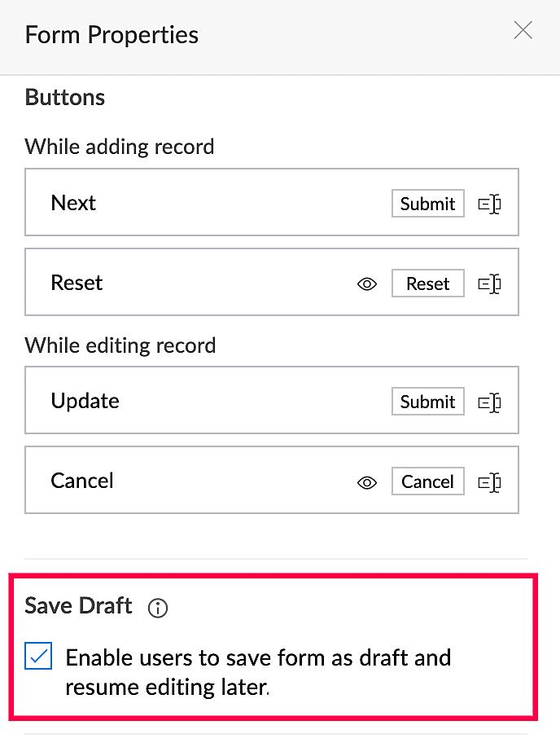560x756 pixels.
Task: Click rename icon for Cancel button
Action: coord(489,481)
